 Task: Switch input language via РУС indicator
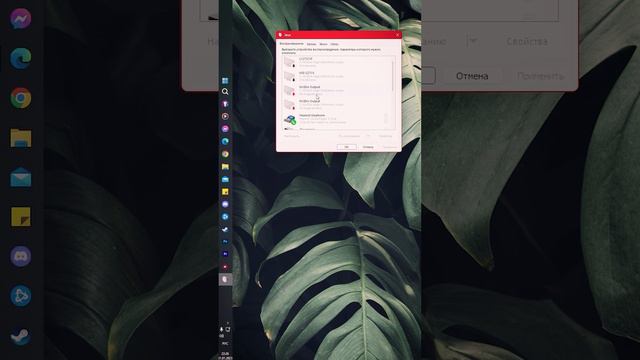[225, 343]
